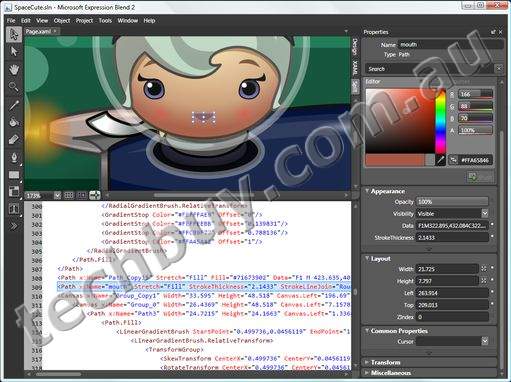This screenshot has width=511, height=382.
Task: Click the G value slider 88
Action: (475, 106)
